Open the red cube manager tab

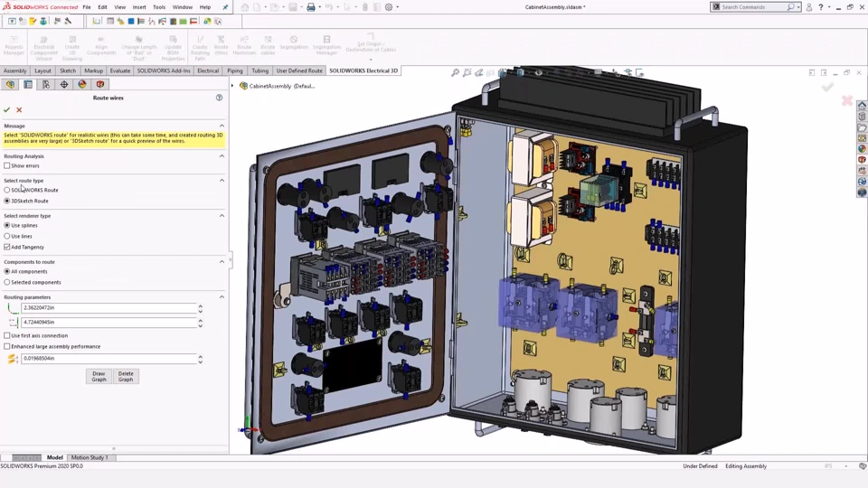(x=100, y=84)
